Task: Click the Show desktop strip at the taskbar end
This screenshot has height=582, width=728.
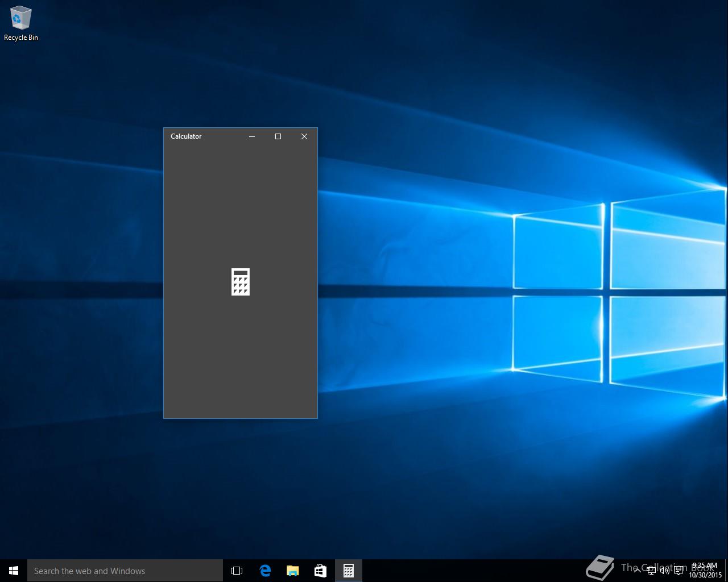Action: point(726,571)
